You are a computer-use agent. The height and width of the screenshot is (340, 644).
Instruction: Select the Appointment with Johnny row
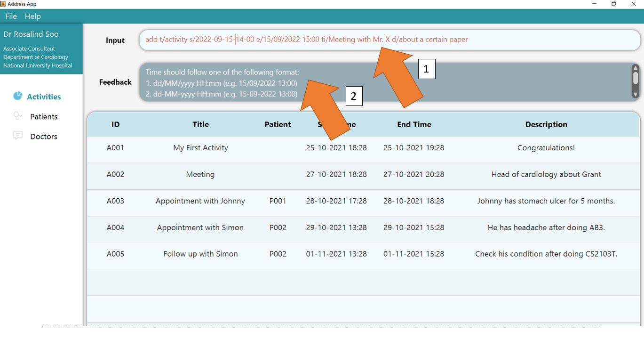[200, 201]
